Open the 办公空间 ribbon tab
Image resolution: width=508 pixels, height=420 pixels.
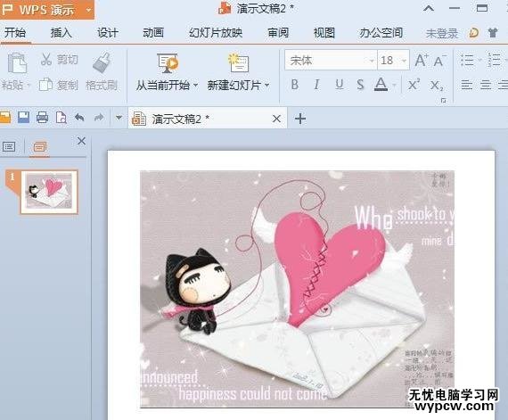381,33
